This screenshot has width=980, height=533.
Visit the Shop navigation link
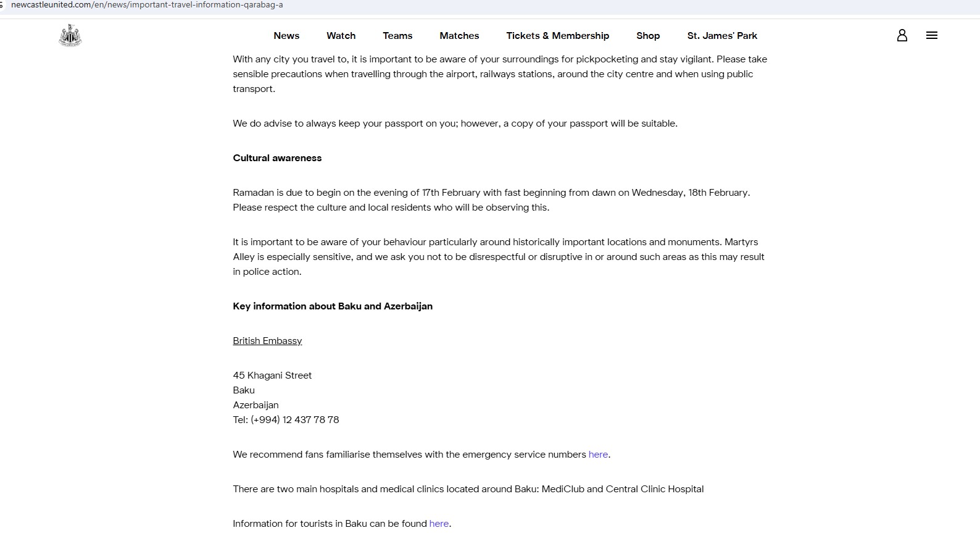tap(648, 36)
